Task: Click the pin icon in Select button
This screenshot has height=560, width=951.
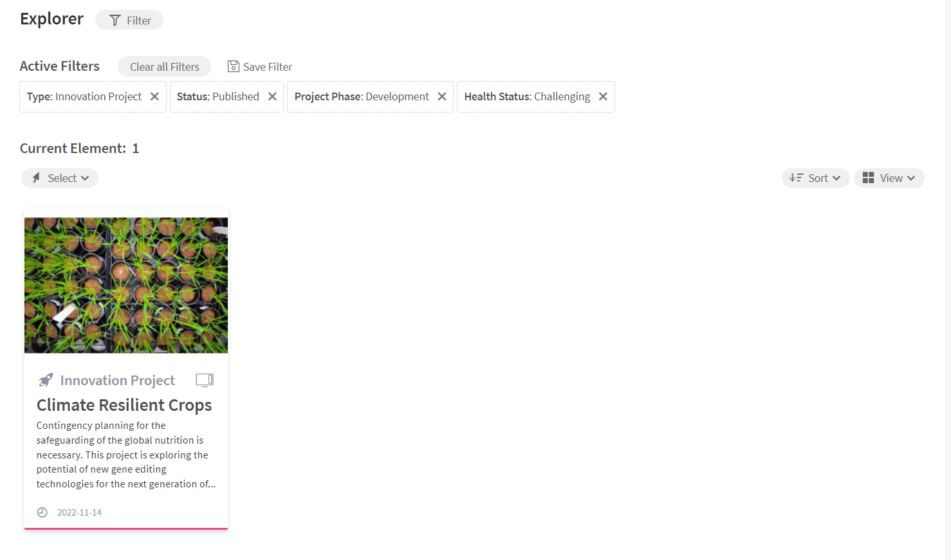Action: tap(36, 178)
